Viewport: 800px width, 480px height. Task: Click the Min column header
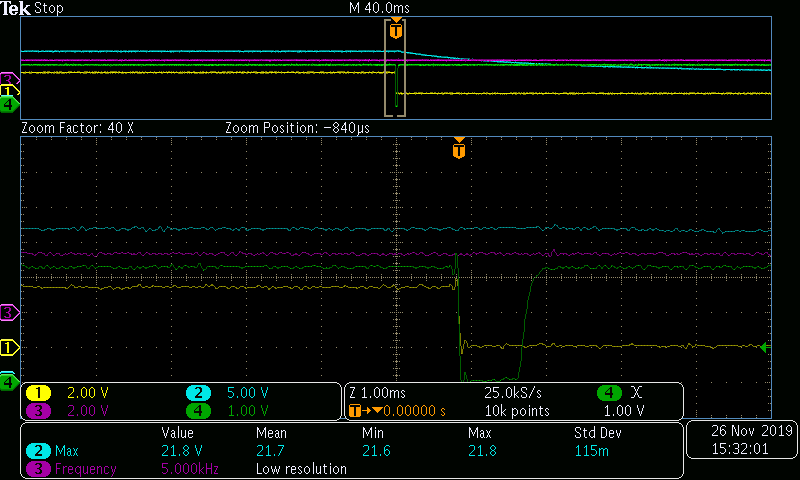click(372, 433)
